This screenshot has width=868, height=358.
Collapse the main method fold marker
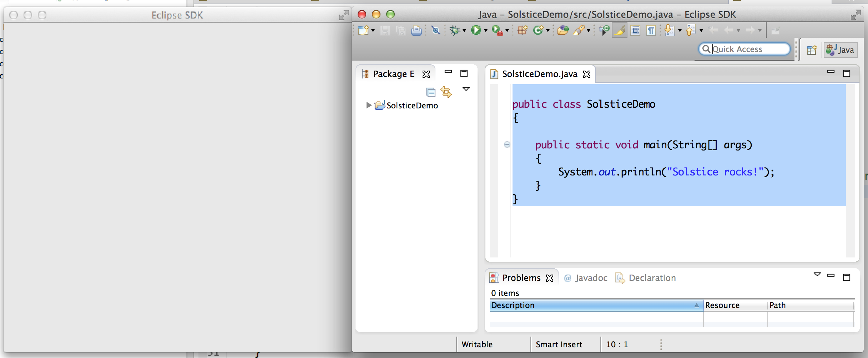point(507,144)
